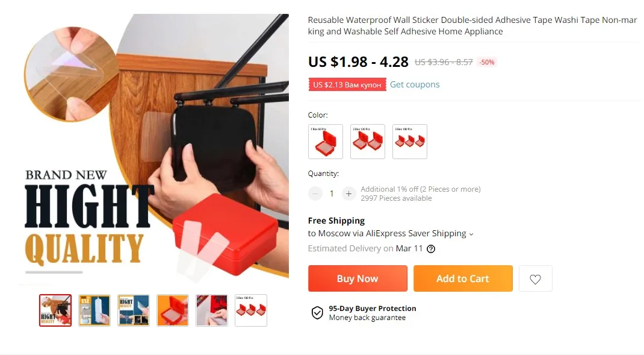Decrease quantity with the minus button
644x355 pixels.
(315, 193)
